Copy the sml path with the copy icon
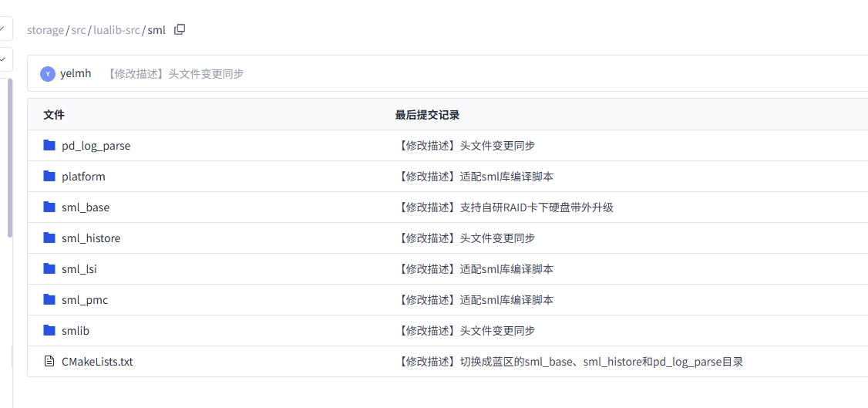This screenshot has height=408, width=868. [x=180, y=30]
